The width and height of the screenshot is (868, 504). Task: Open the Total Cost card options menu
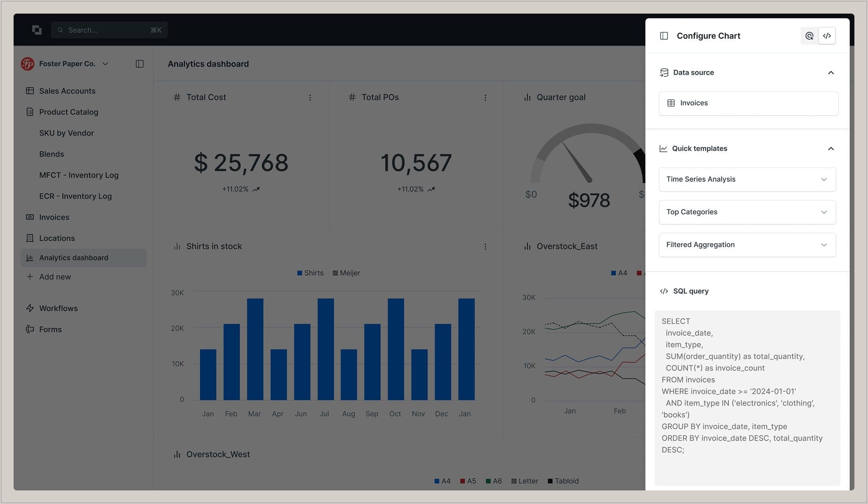310,98
